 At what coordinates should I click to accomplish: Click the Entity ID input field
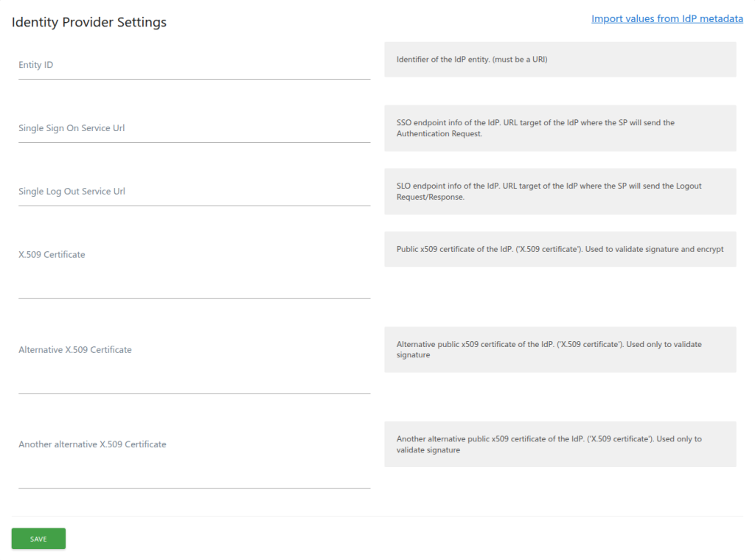tap(194, 65)
